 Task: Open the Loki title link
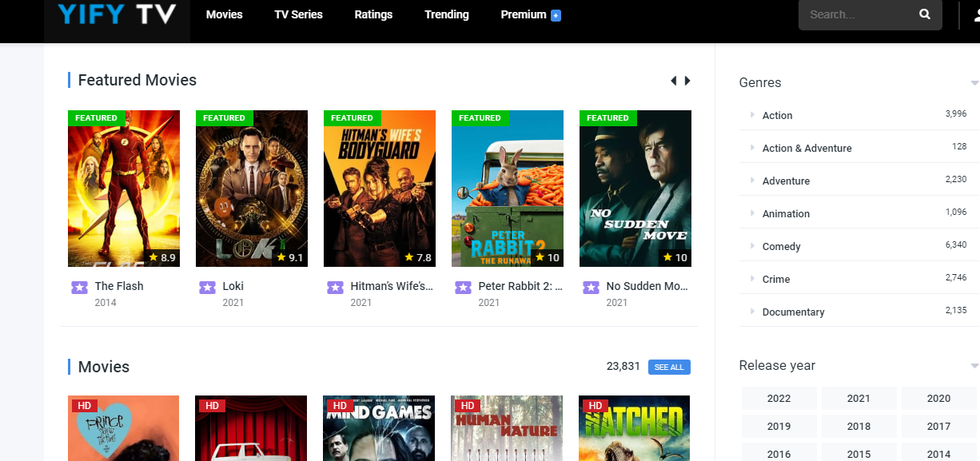point(233,286)
